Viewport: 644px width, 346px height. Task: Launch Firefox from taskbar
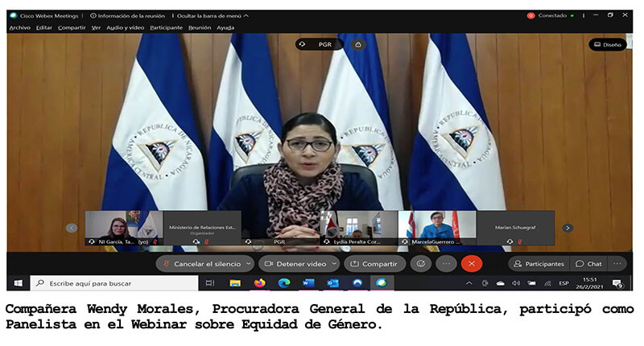[259, 283]
